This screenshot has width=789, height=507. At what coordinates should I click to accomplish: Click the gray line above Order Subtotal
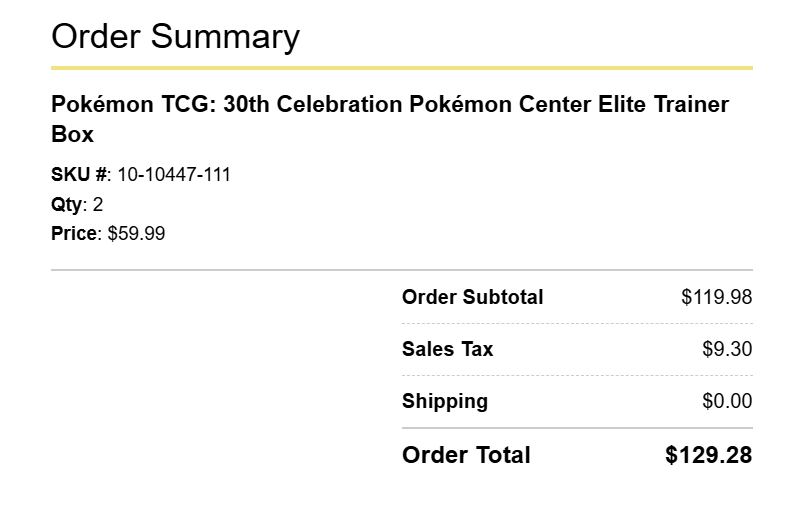[402, 270]
